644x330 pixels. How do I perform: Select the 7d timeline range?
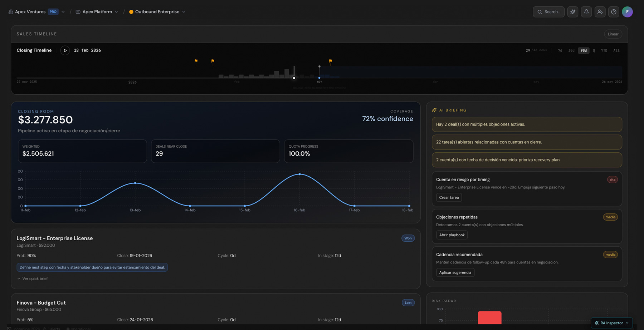point(560,50)
